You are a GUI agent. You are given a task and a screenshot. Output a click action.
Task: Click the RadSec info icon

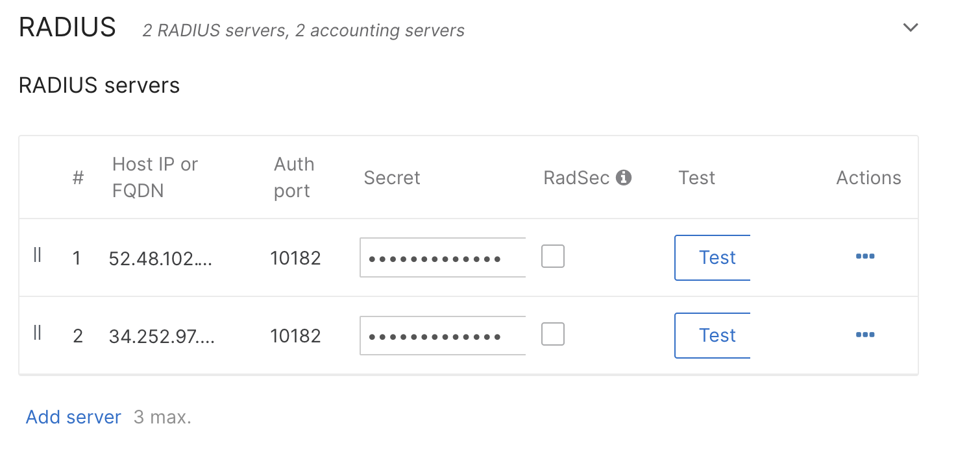[x=624, y=178]
